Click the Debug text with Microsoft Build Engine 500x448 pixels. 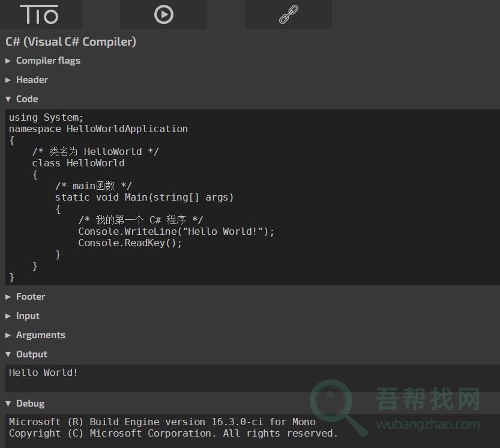162,422
